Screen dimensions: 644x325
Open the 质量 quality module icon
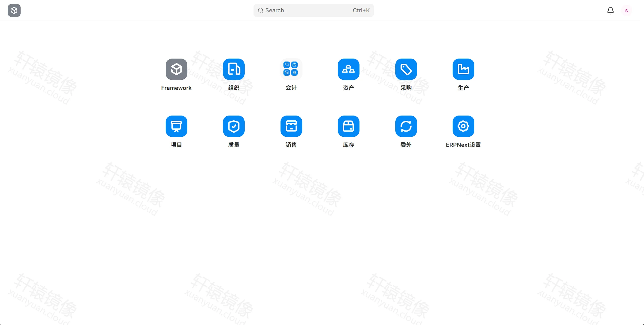(234, 126)
